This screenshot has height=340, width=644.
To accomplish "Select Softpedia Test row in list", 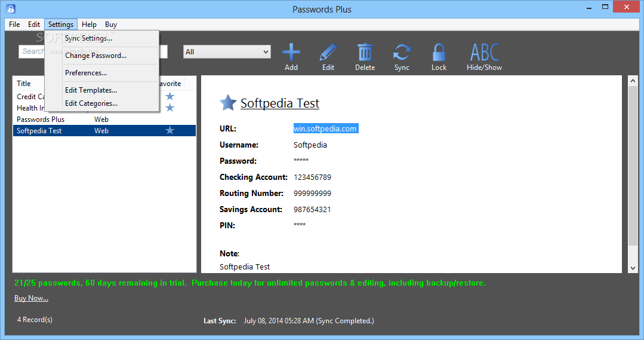I will [x=104, y=130].
